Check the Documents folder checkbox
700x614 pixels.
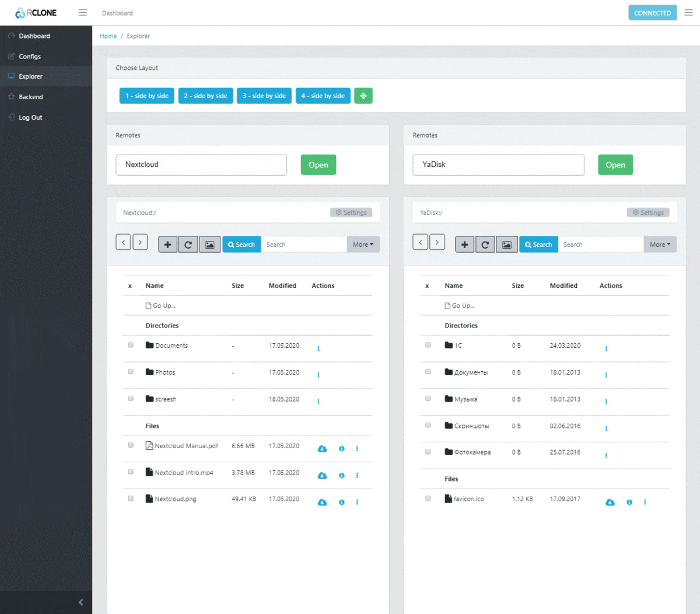click(131, 345)
